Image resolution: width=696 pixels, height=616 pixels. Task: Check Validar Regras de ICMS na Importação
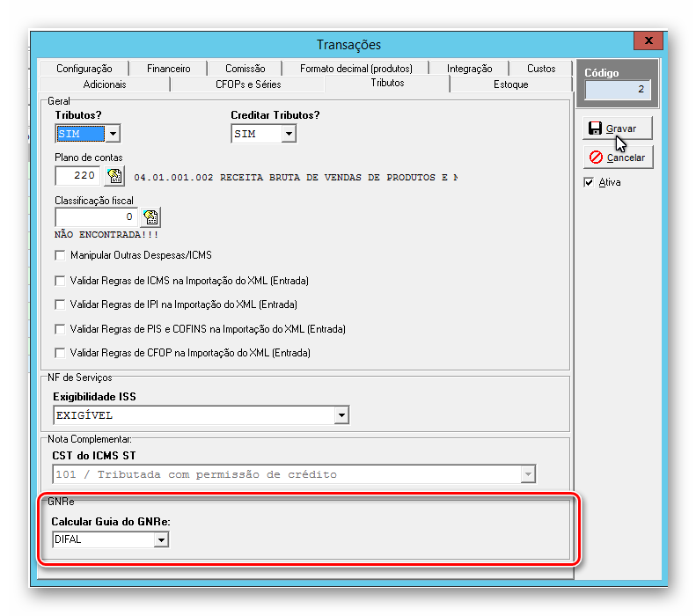(x=60, y=281)
